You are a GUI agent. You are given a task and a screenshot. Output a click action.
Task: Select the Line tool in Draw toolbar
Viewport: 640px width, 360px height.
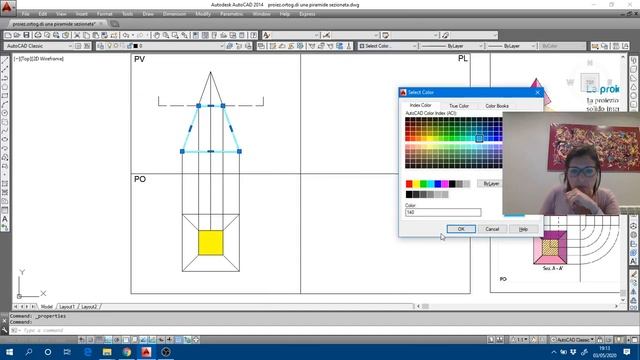tap(5, 61)
